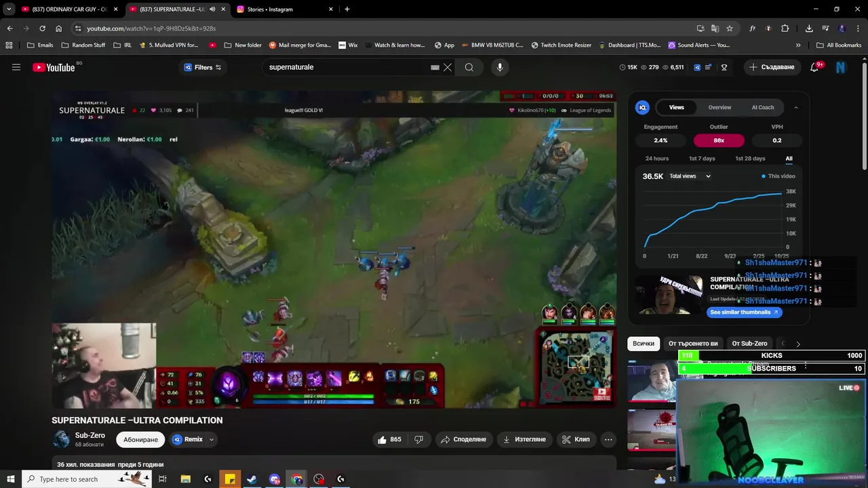Switch to the vidIQ Views tab
Viewport: 868px width, 488px height.
click(677, 107)
